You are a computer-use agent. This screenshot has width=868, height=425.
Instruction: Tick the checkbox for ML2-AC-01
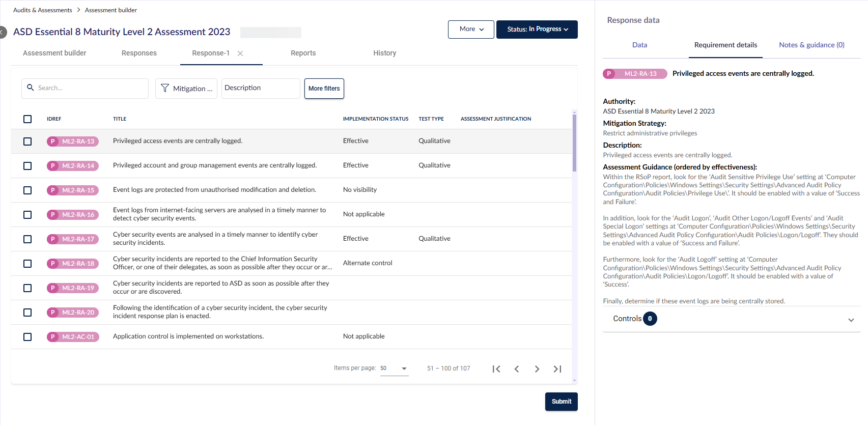(27, 337)
